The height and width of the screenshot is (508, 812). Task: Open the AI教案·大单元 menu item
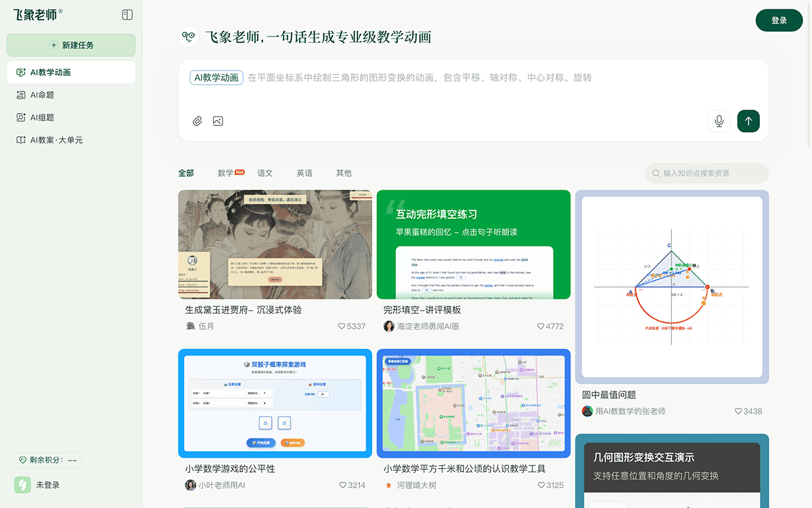tap(58, 140)
